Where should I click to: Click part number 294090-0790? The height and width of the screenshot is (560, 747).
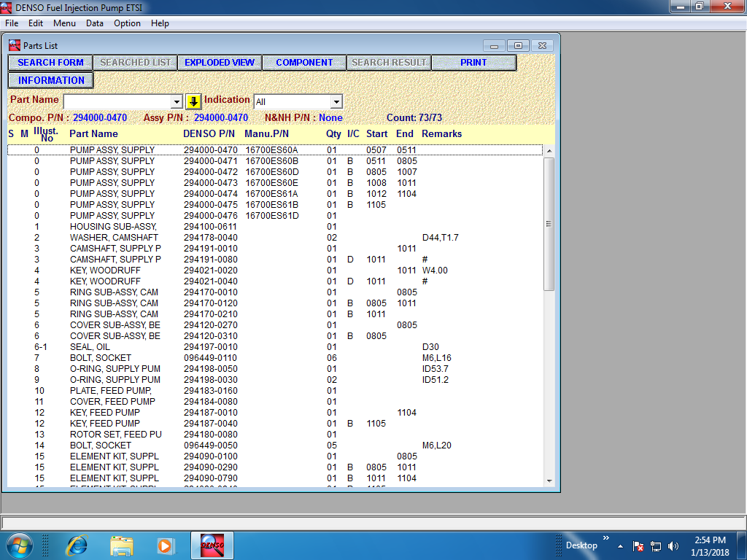(211, 478)
